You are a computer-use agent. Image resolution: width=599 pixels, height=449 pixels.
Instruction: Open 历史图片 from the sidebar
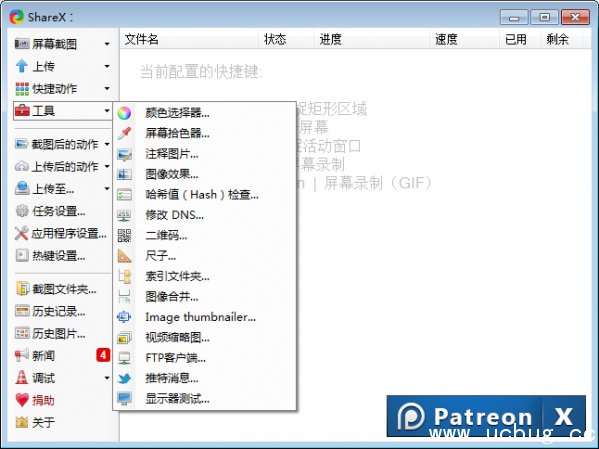tap(50, 334)
